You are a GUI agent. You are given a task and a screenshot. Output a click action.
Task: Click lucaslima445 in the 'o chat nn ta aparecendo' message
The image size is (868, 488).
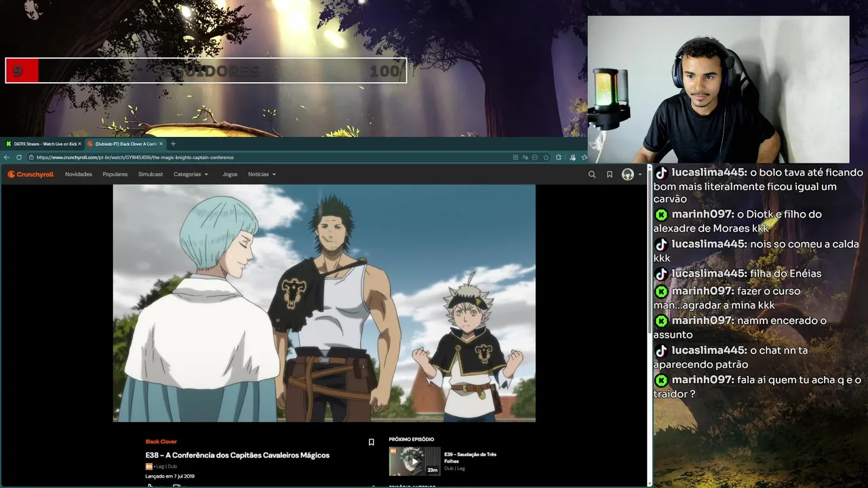[x=709, y=350]
